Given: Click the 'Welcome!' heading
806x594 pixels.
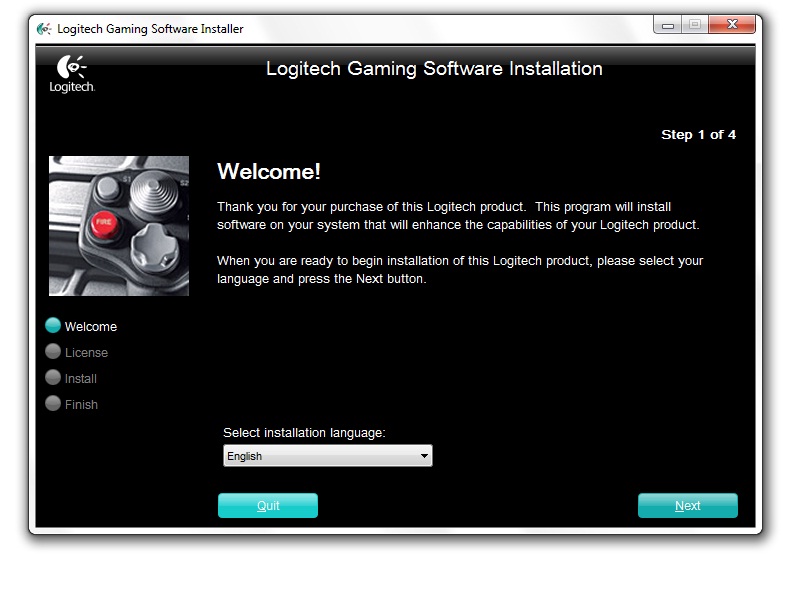Looking at the screenshot, I should click(269, 172).
